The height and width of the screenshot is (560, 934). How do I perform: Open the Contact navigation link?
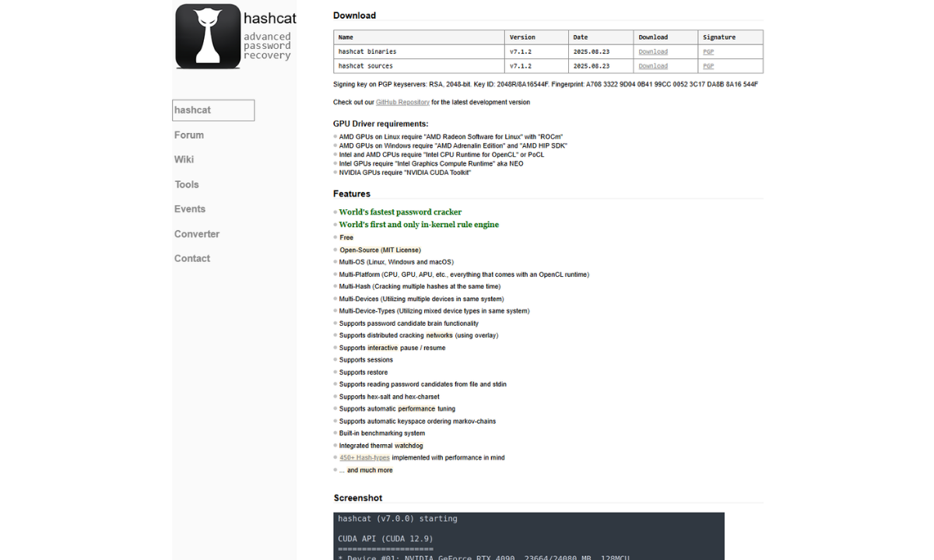click(x=192, y=258)
